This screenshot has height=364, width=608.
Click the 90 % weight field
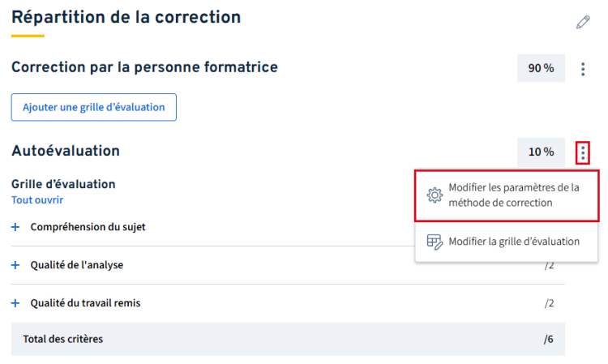click(541, 68)
